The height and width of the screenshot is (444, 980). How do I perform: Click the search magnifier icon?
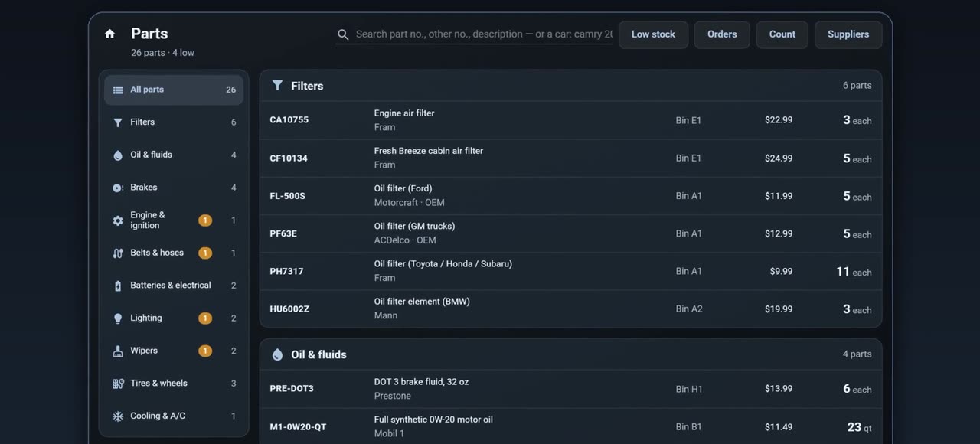click(x=343, y=34)
